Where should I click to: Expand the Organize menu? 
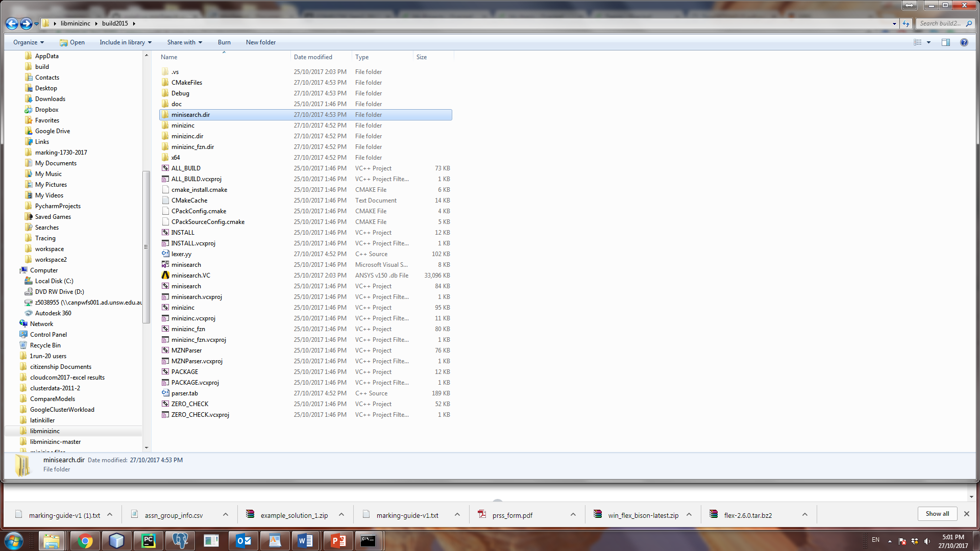29,42
